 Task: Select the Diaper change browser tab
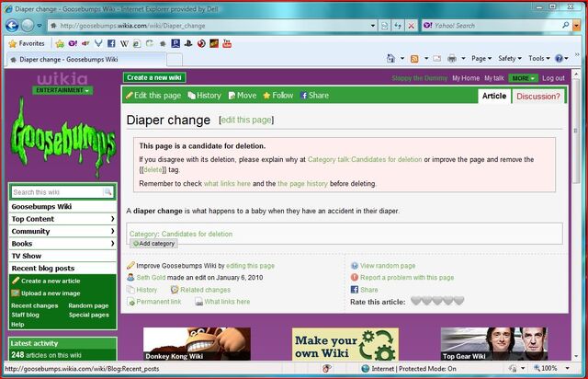click(x=86, y=60)
